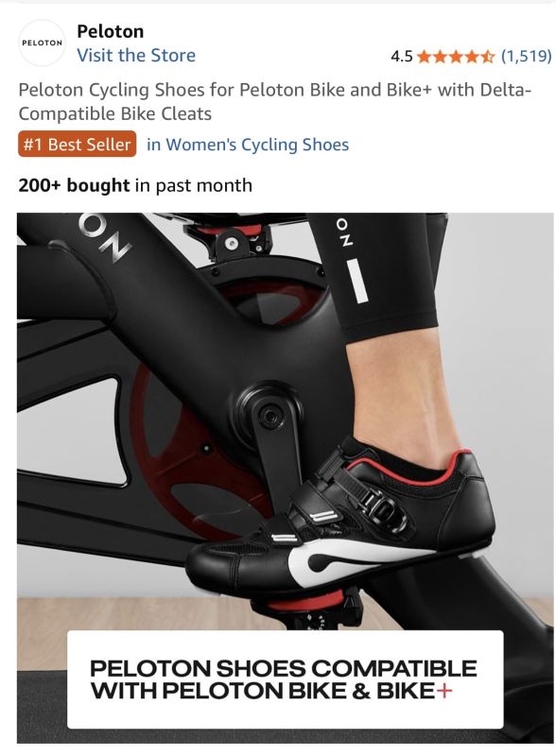This screenshot has width=556, height=756.
Task: Click the Peloton brand name heading
Action: pos(111,31)
